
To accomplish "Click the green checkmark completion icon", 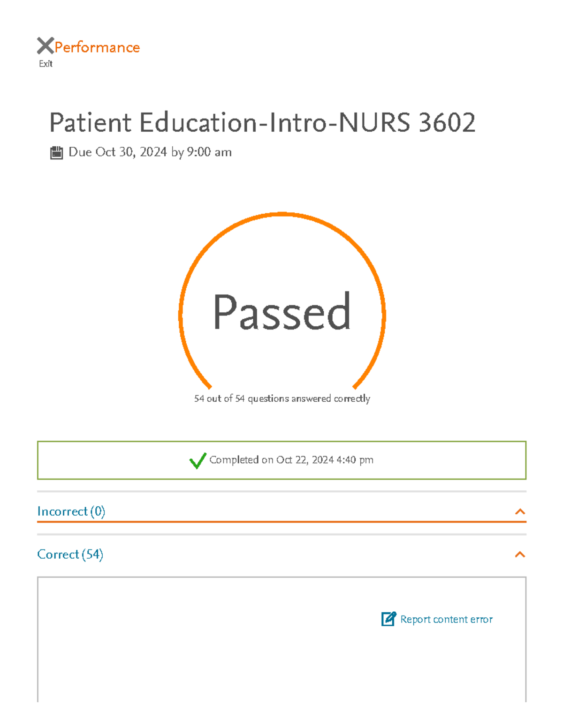I will pos(198,461).
